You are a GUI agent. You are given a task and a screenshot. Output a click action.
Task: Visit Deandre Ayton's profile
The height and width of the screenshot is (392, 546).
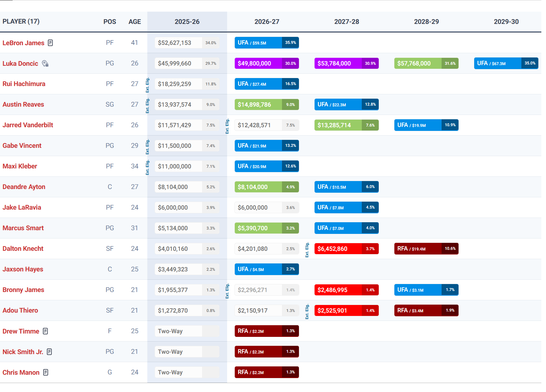tap(24, 187)
